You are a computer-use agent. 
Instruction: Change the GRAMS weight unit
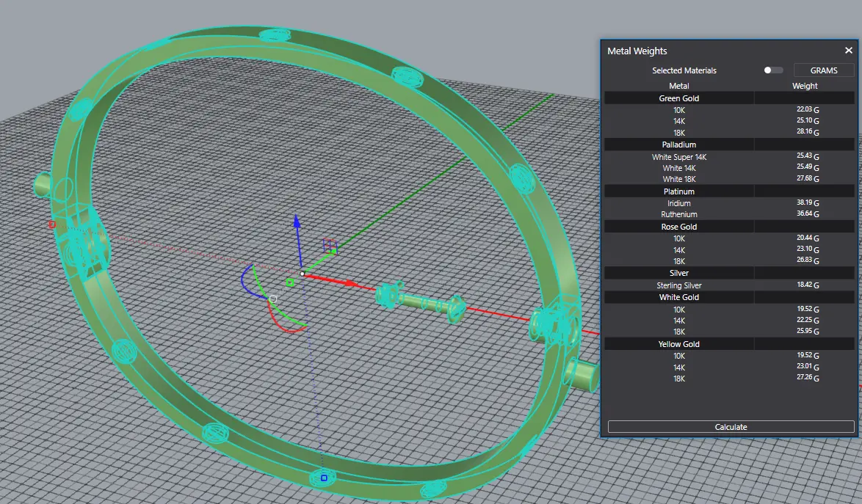[824, 70]
